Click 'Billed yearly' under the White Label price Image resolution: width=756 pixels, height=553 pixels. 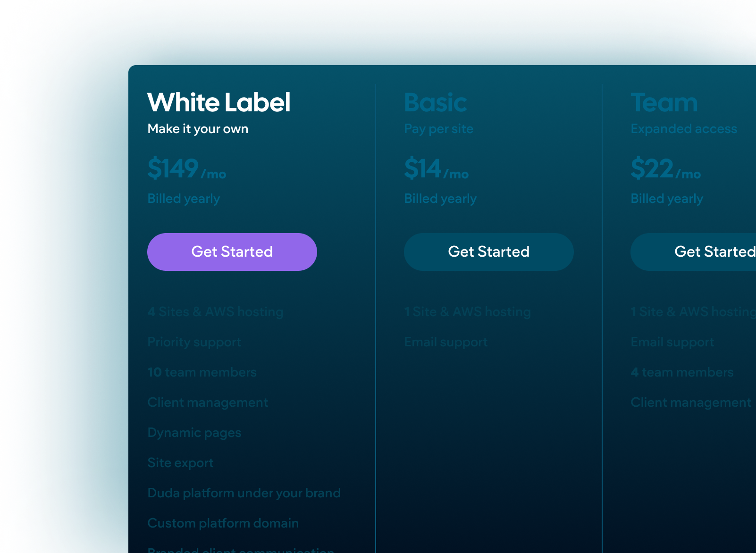tap(184, 199)
